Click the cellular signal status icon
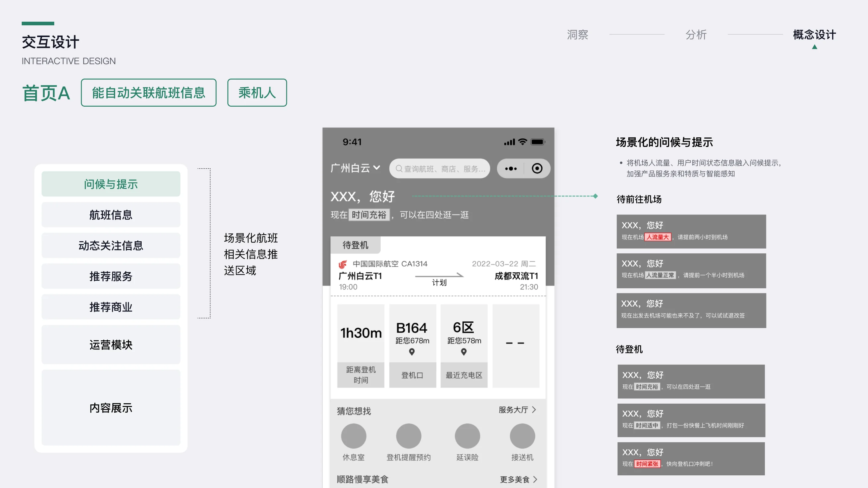Viewport: 868px width, 488px height. coord(509,142)
